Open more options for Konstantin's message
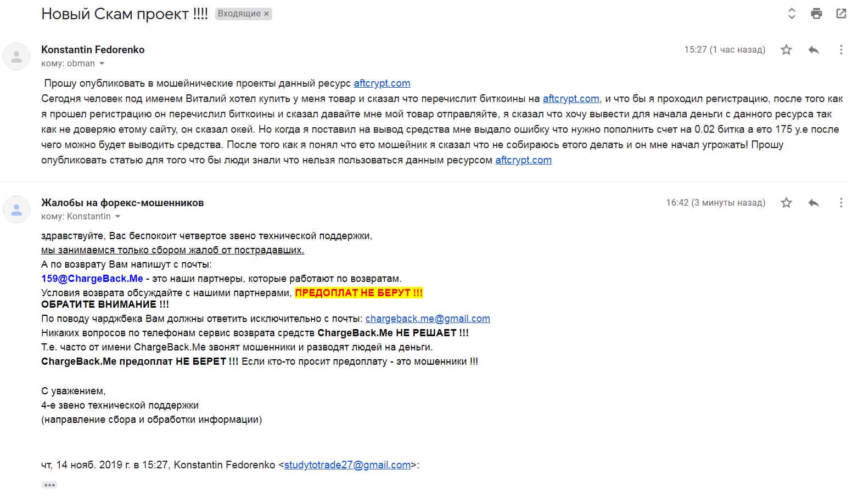The image size is (858, 504). point(840,50)
